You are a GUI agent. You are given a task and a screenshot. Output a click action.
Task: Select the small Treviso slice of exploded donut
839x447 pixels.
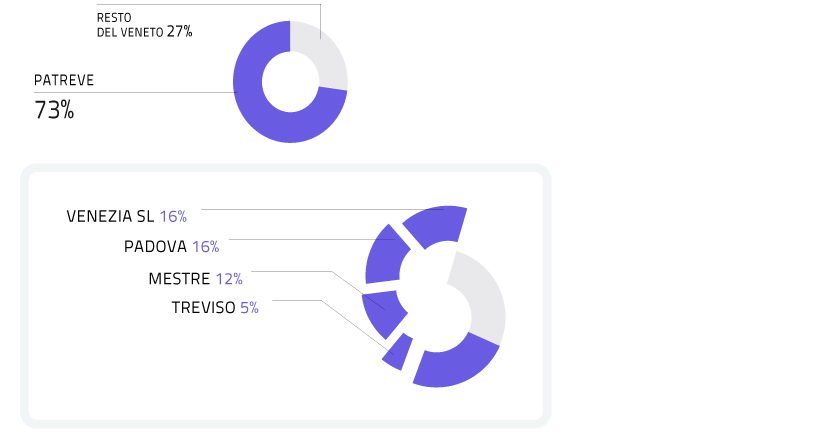[x=399, y=352]
